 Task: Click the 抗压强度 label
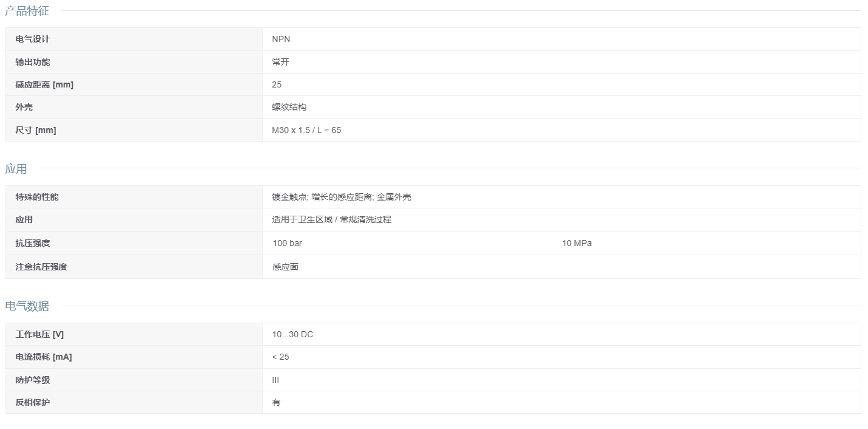point(33,243)
